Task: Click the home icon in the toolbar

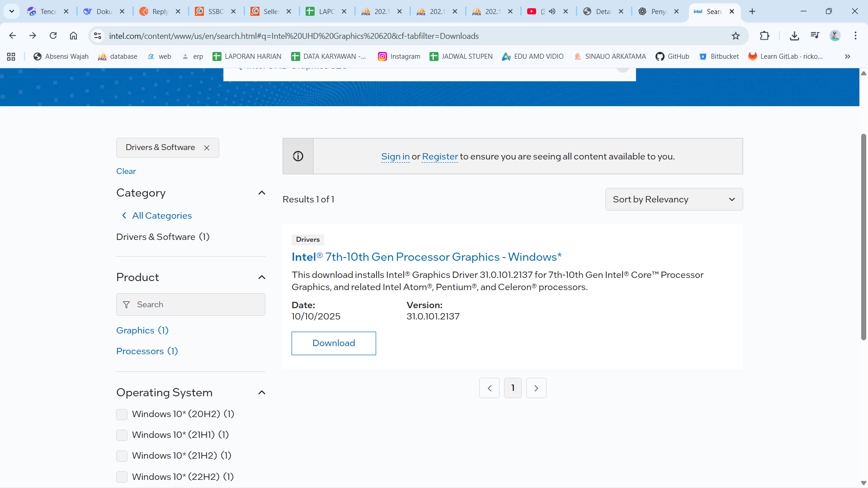Action: tap(73, 36)
